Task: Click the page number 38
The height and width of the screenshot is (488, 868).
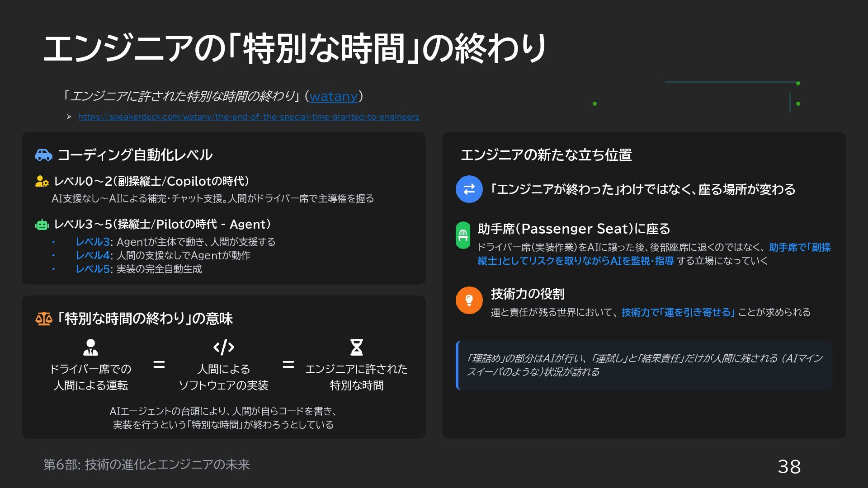Action: pyautogui.click(x=789, y=466)
